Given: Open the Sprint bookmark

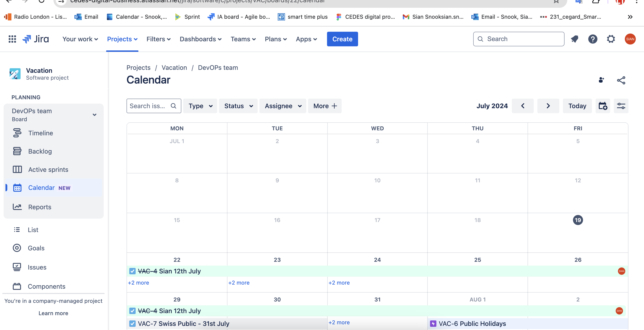Looking at the screenshot, I should point(187,17).
